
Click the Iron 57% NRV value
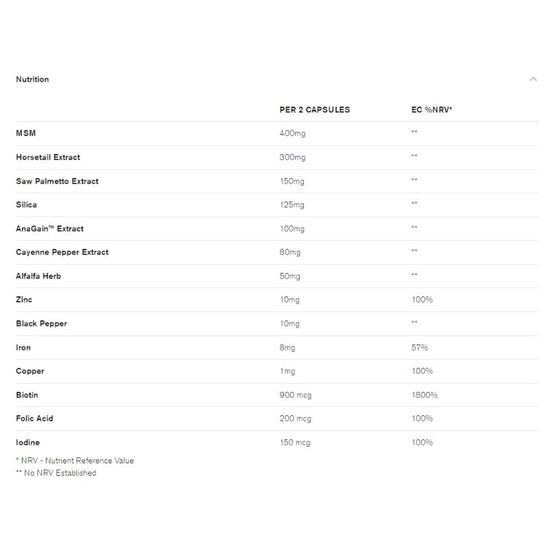pyautogui.click(x=420, y=348)
